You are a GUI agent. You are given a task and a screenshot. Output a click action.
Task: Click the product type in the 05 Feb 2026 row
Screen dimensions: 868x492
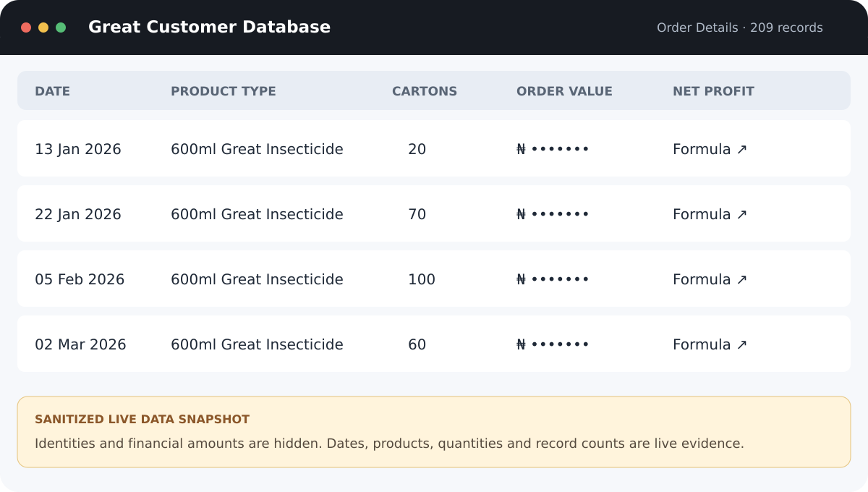click(257, 279)
